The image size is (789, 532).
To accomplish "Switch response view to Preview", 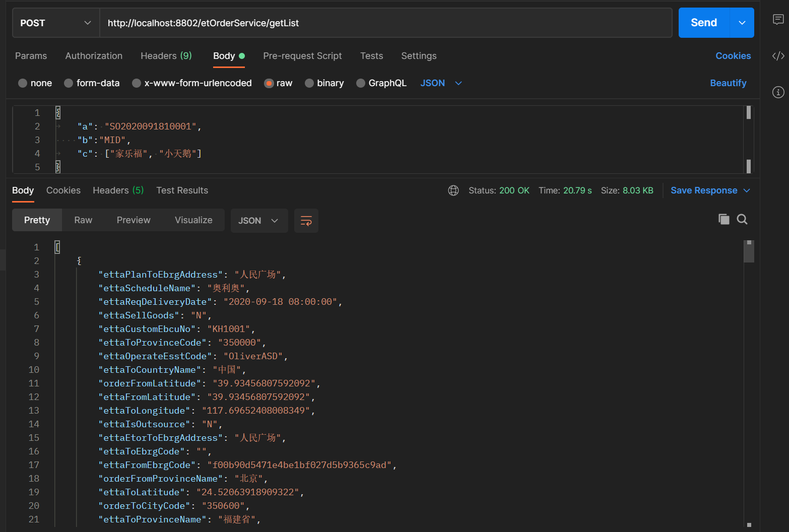I will point(134,220).
